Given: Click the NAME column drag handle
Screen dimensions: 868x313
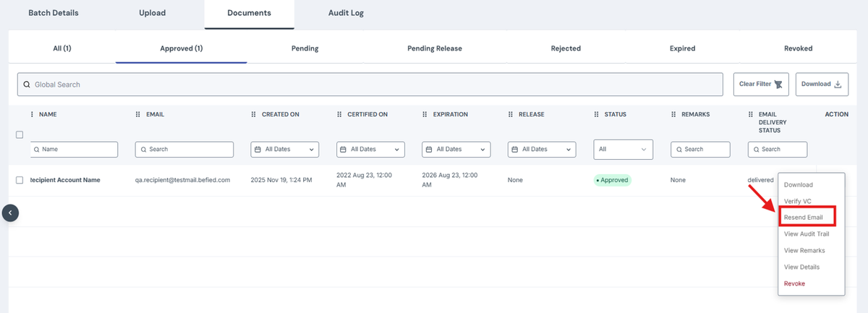Looking at the screenshot, I should click(32, 114).
